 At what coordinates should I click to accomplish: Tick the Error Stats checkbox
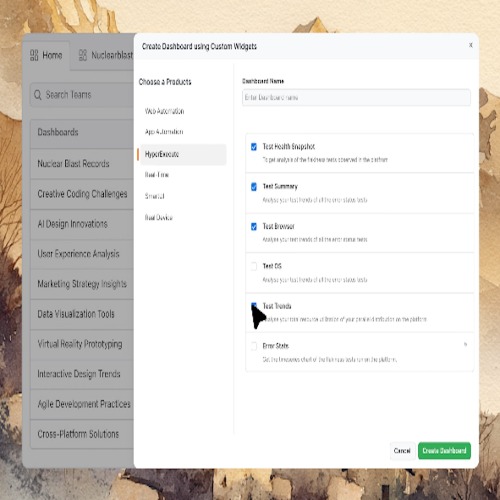click(x=254, y=346)
